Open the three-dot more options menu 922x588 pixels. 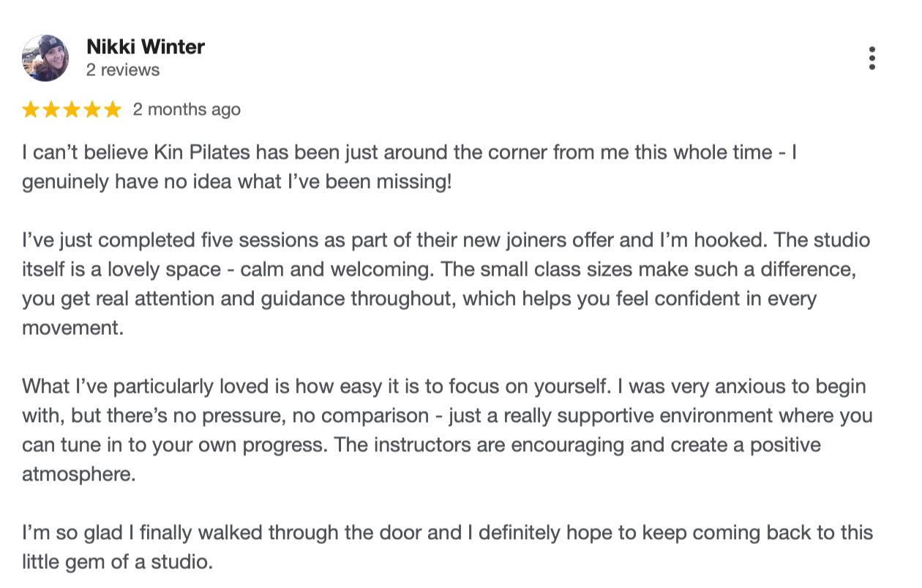[x=872, y=59]
